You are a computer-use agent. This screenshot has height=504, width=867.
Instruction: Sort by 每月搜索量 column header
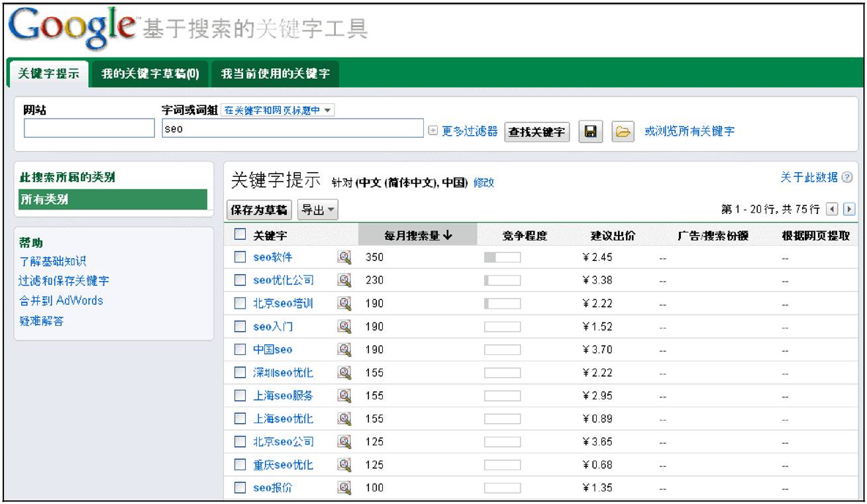pyautogui.click(x=418, y=235)
